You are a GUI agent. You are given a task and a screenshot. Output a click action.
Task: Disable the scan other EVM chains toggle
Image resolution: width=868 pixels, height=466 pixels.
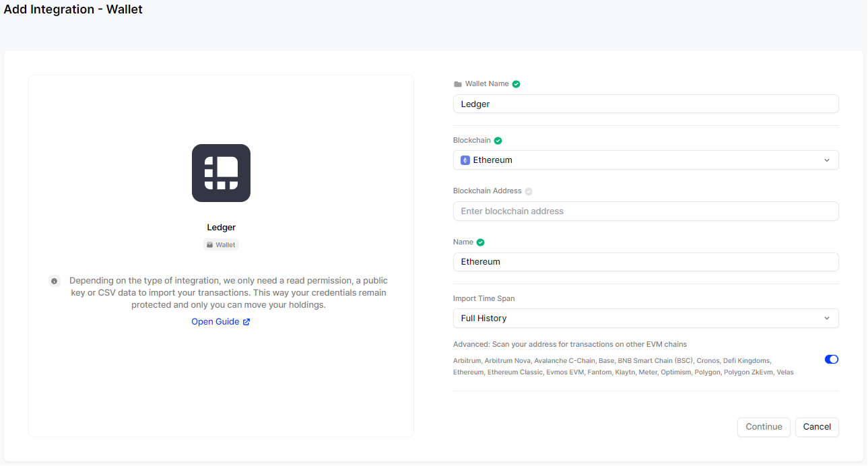[831, 360]
